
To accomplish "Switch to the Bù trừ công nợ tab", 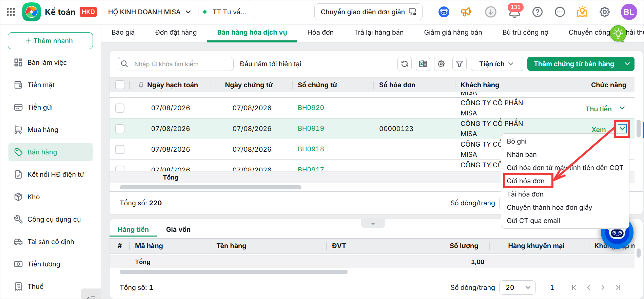I will click(525, 32).
